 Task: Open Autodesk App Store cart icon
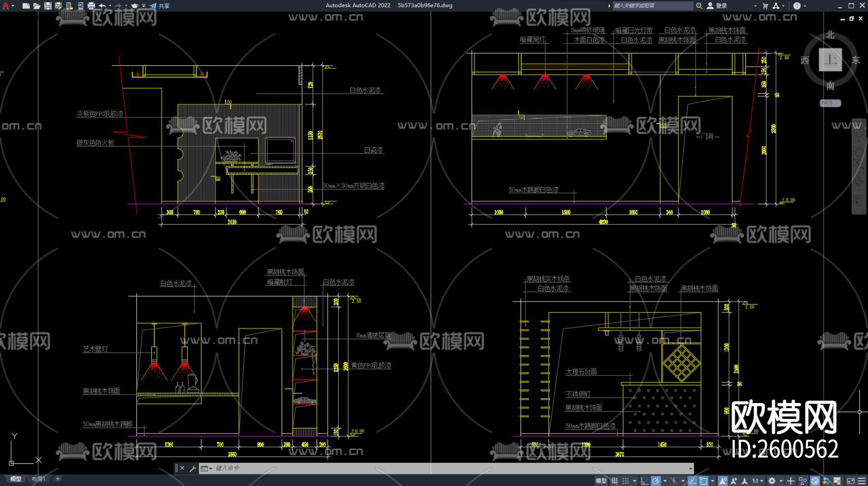pos(765,6)
